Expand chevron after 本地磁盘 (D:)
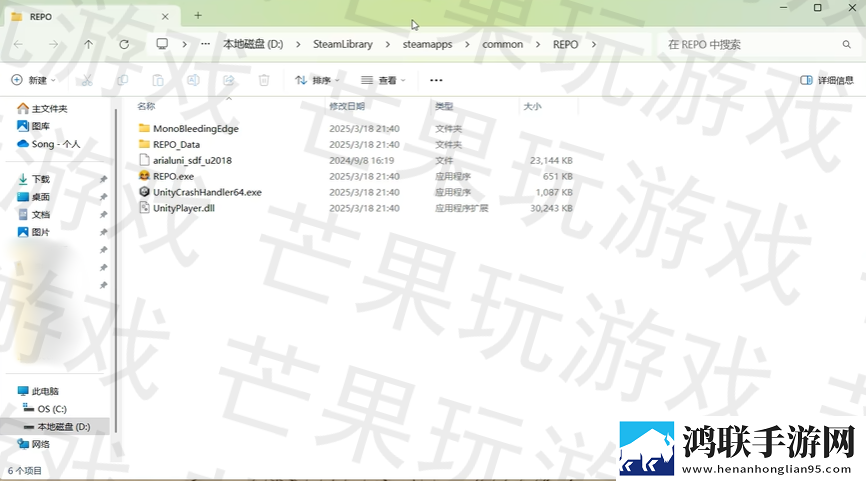This screenshot has width=866, height=481. point(298,44)
